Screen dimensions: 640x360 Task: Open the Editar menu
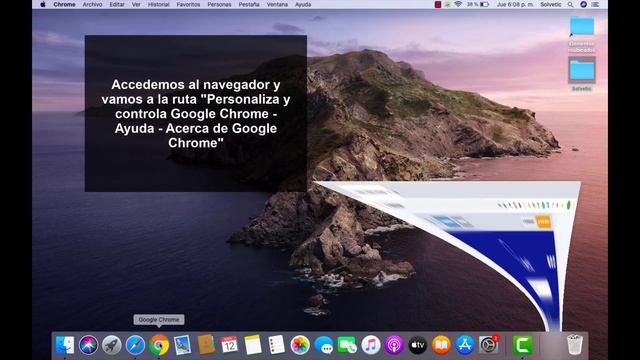click(117, 4)
